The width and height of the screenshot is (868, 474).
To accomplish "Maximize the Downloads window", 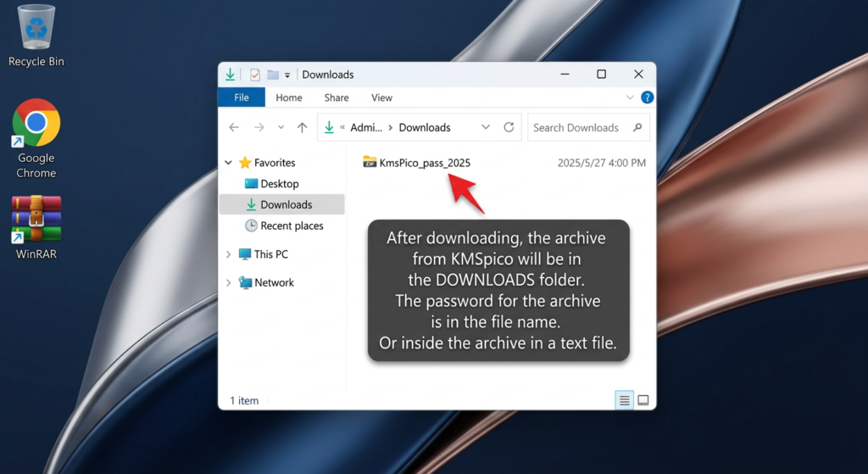I will [601, 75].
